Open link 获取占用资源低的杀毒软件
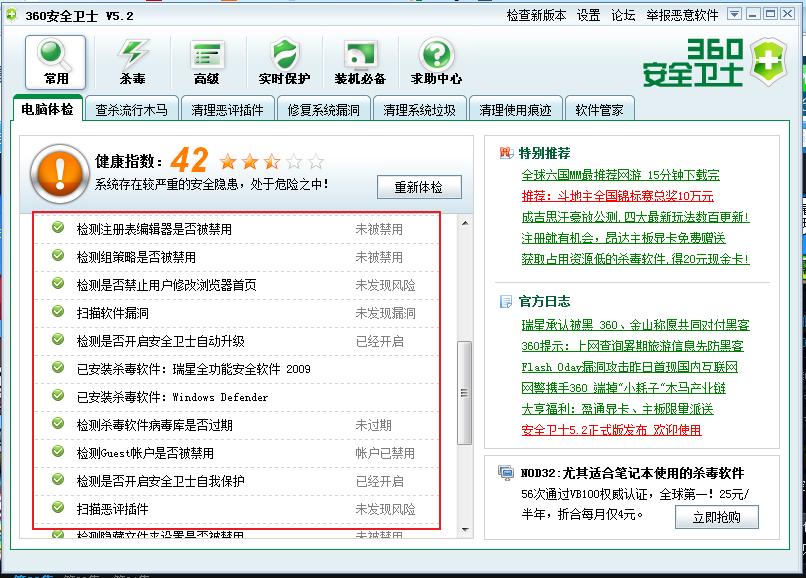806x578 pixels. tap(635, 259)
